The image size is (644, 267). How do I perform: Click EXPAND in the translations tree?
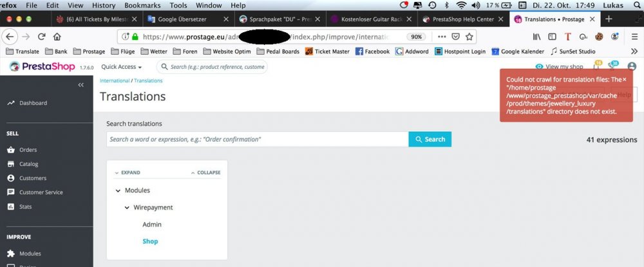(128, 172)
